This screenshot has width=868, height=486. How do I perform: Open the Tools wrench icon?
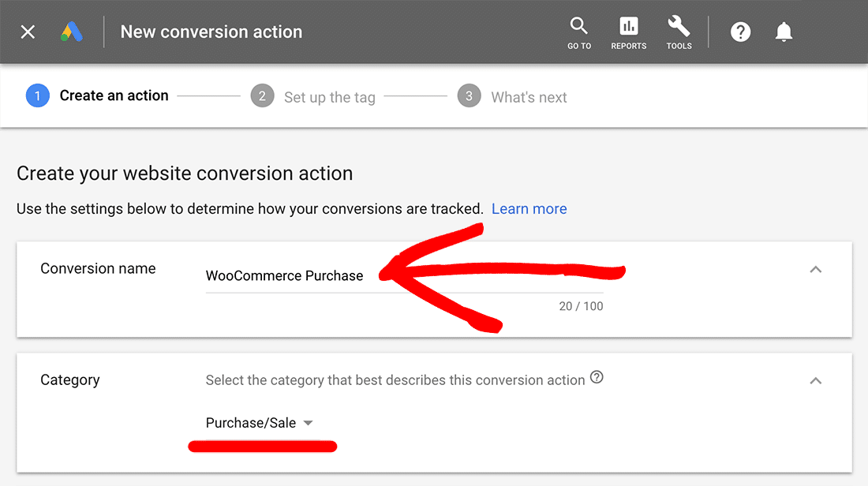(x=679, y=33)
